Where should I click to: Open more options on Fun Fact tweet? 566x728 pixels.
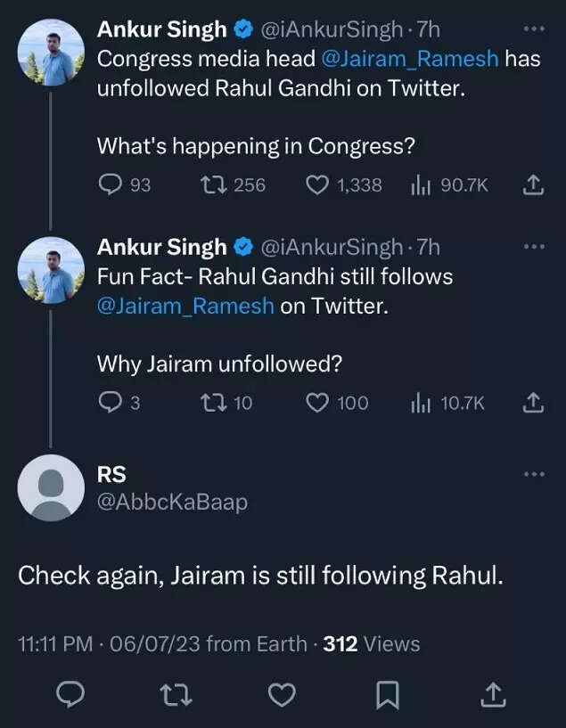coord(533,247)
